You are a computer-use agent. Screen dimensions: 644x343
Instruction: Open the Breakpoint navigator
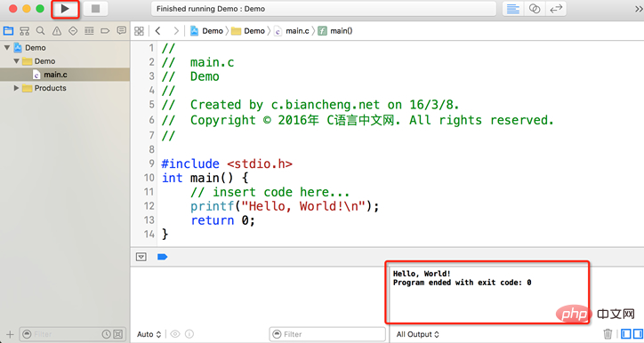[105, 31]
